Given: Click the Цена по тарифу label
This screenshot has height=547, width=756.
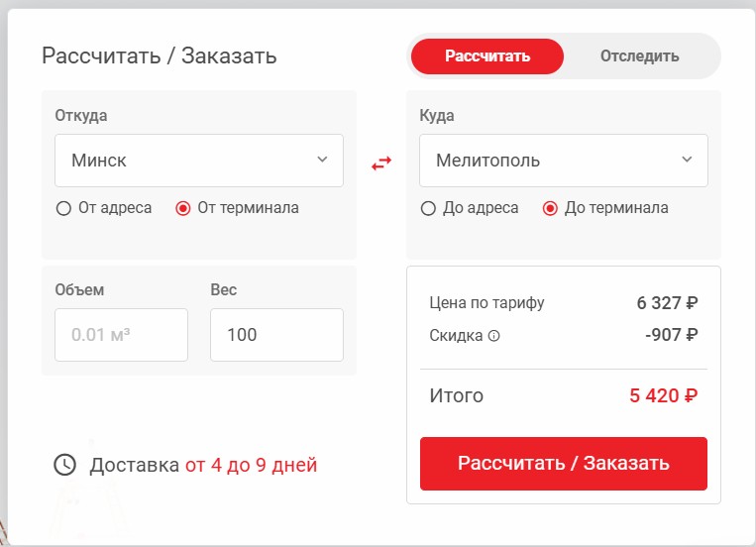Looking at the screenshot, I should click(x=486, y=303).
